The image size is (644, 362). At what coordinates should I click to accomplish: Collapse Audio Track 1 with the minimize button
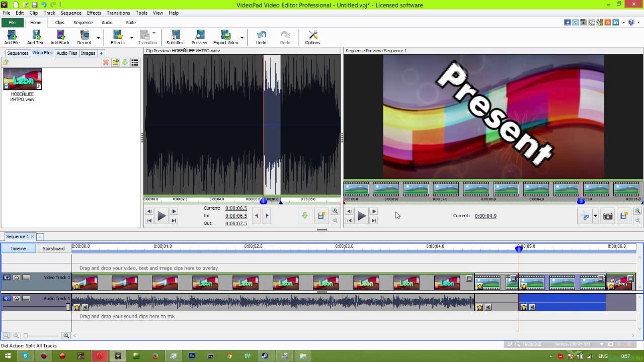click(26, 299)
